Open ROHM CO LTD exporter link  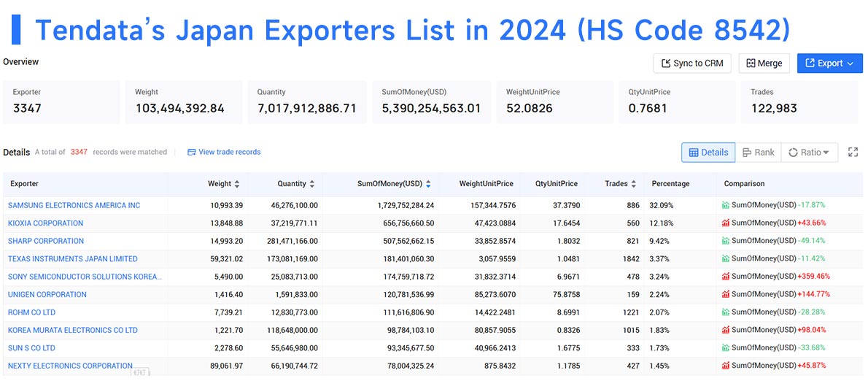31,312
